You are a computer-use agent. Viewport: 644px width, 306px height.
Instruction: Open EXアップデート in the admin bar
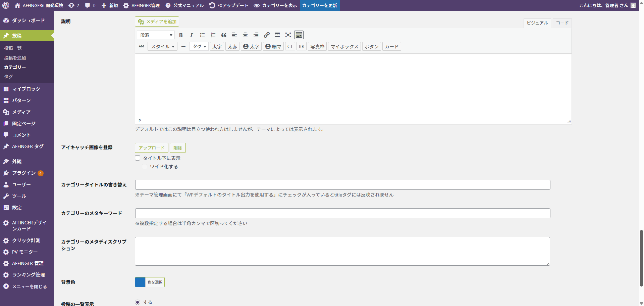(x=229, y=5)
